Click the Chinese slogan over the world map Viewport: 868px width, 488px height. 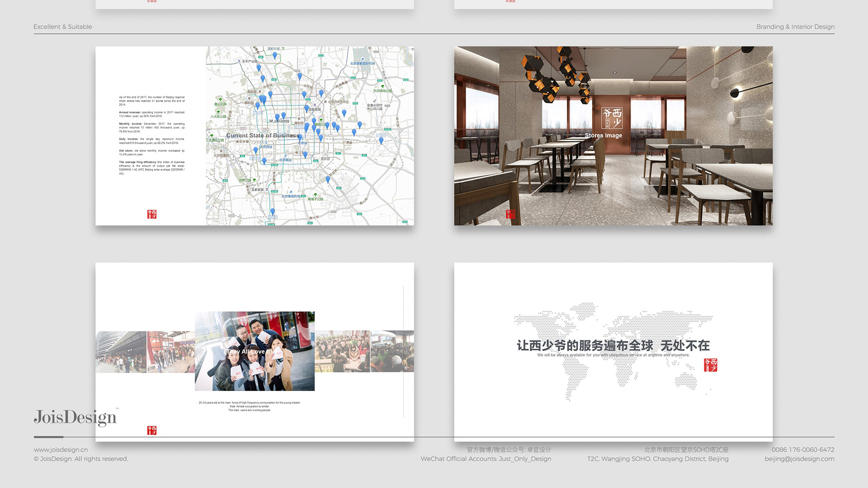tap(613, 345)
